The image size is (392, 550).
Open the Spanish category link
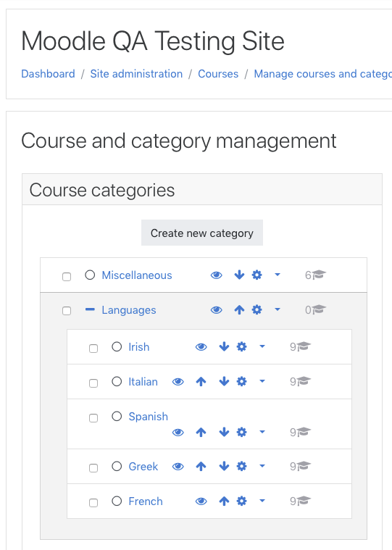[149, 417]
